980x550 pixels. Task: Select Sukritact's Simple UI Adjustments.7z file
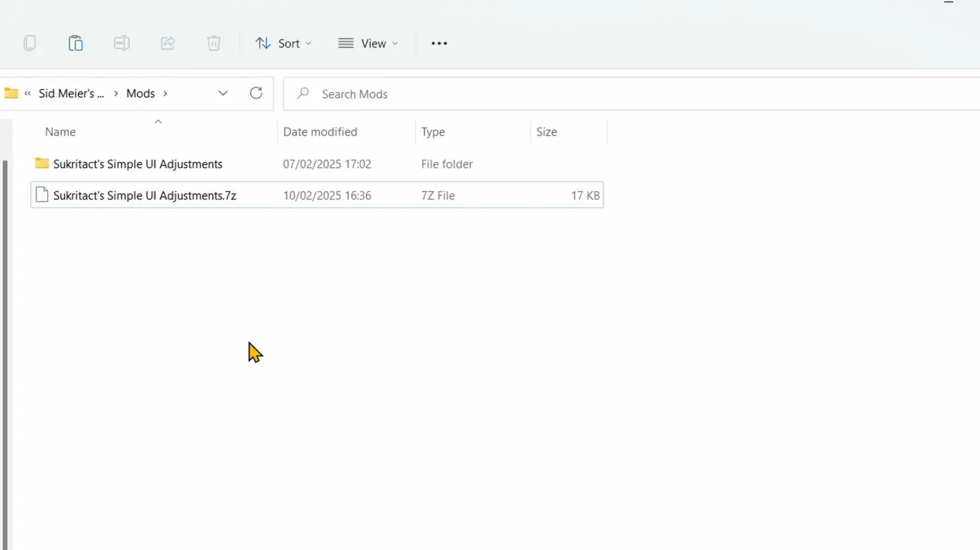click(x=145, y=195)
